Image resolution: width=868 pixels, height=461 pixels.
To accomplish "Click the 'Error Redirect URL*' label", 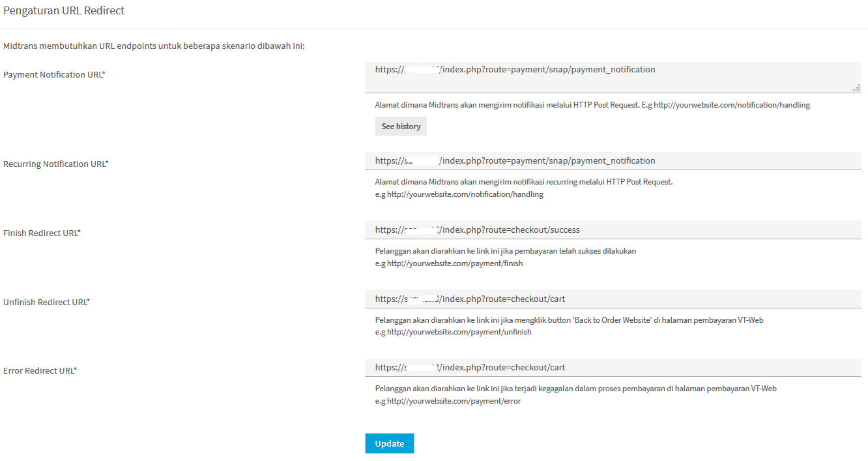I will pyautogui.click(x=40, y=371).
